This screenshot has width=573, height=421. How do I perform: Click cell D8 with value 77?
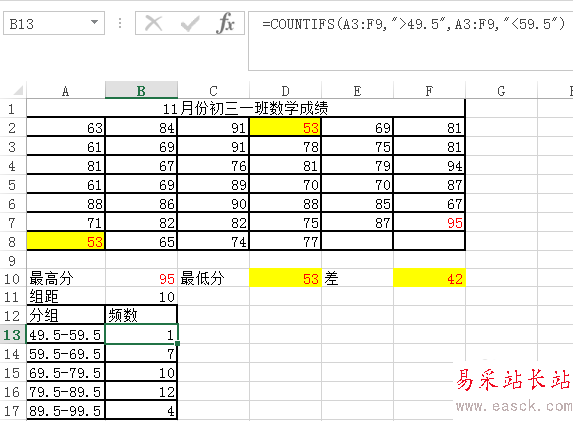(x=285, y=241)
